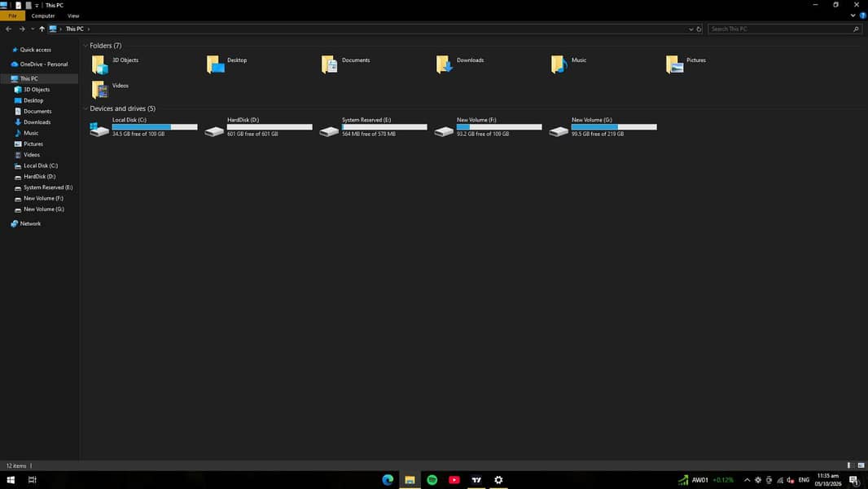Click the ENG language indicator
868x489 pixels.
(x=804, y=480)
